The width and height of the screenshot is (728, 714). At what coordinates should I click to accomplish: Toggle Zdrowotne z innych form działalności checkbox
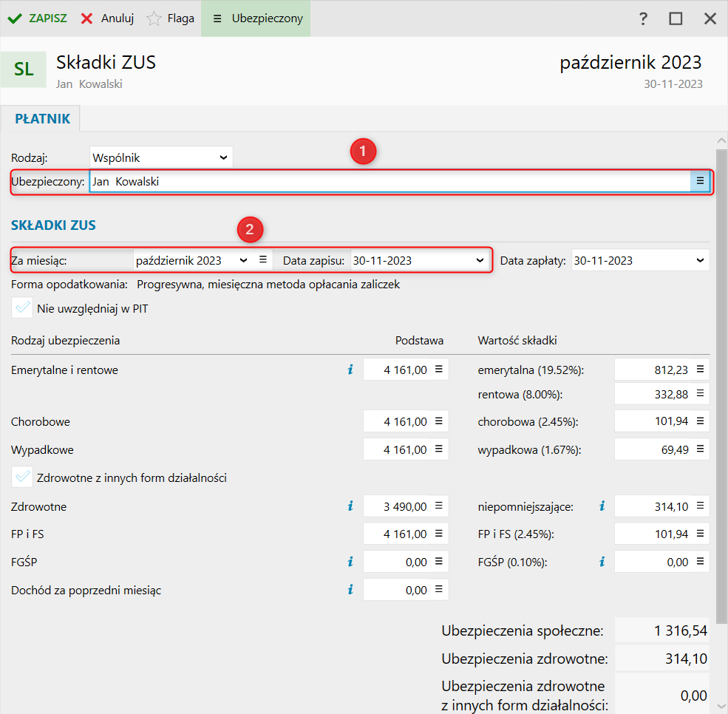click(22, 477)
